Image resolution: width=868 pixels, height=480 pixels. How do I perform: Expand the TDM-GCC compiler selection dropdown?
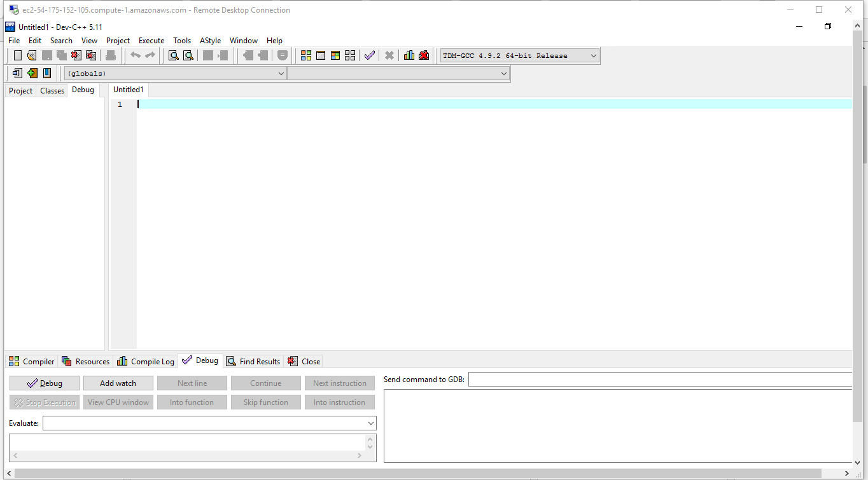point(593,56)
